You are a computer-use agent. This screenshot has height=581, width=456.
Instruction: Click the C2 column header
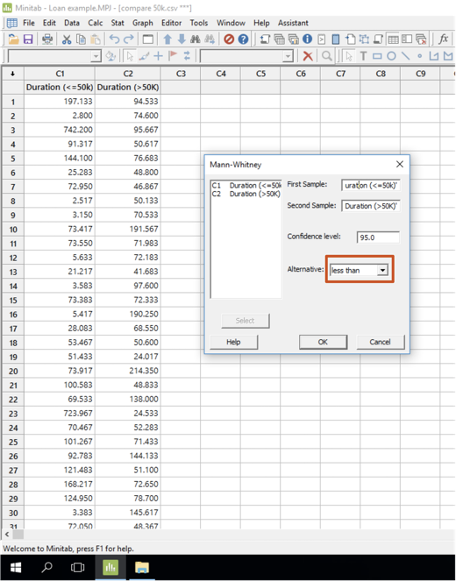pos(128,74)
